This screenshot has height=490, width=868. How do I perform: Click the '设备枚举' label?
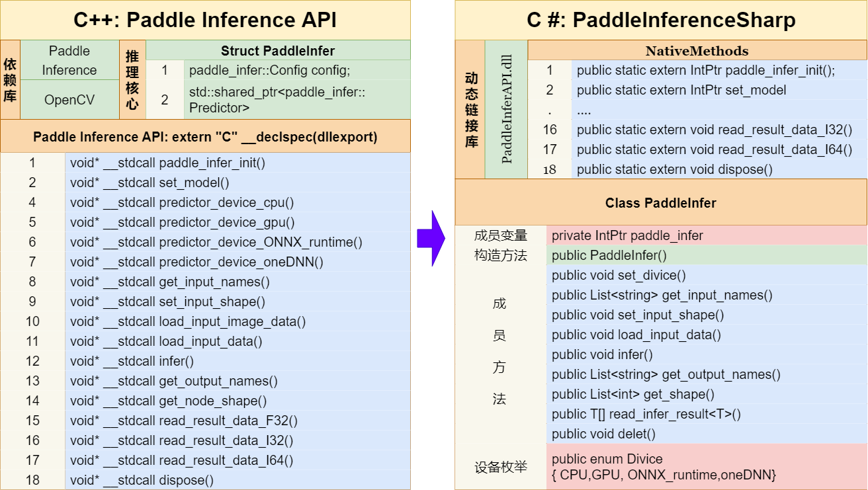[x=501, y=467]
